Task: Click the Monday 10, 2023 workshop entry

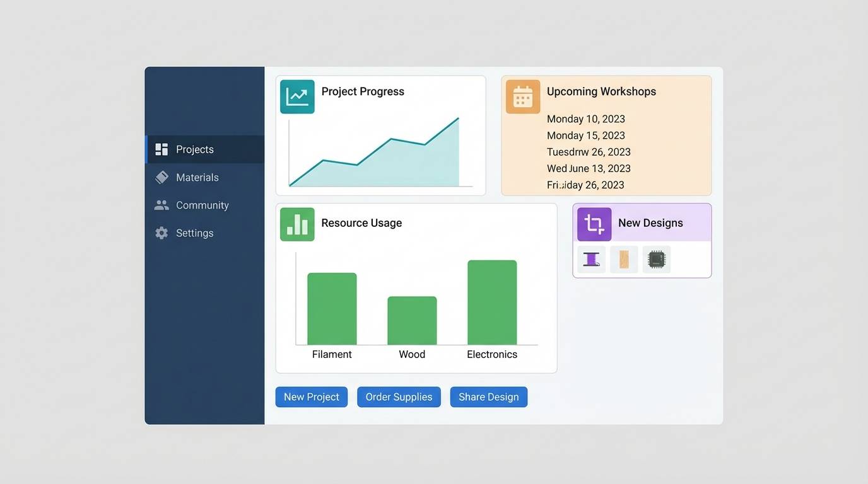Action: pos(585,118)
